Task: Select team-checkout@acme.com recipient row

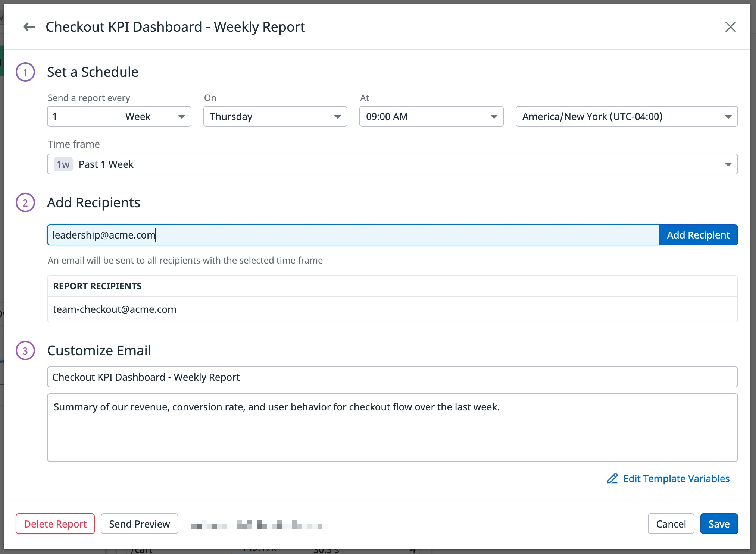Action: tap(115, 309)
